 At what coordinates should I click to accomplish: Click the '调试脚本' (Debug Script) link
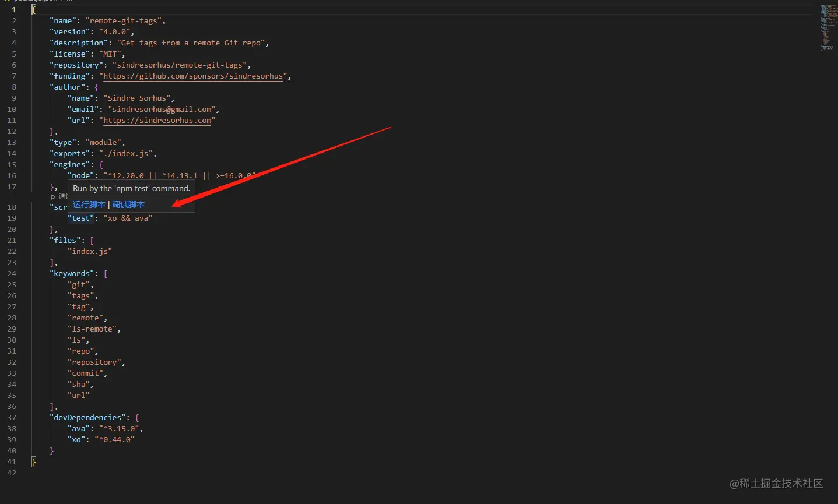[x=128, y=205]
